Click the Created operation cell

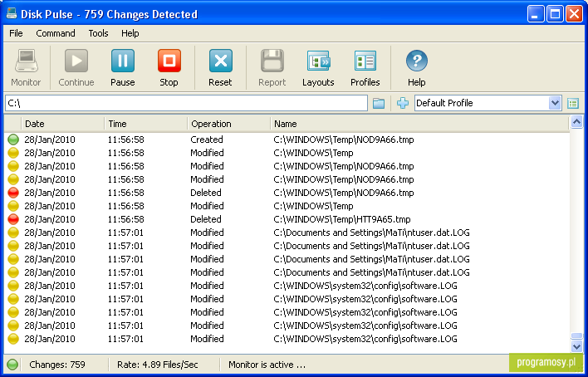[207, 140]
